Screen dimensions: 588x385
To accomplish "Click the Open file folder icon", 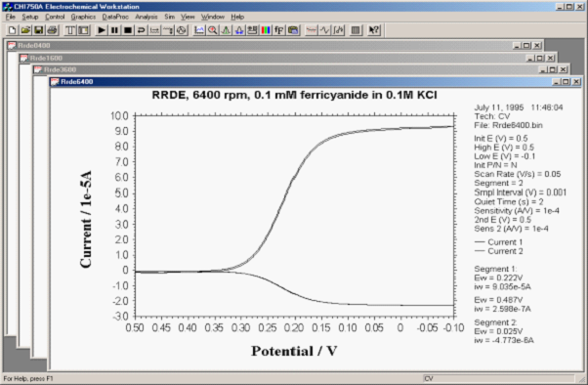I will coord(25,30).
